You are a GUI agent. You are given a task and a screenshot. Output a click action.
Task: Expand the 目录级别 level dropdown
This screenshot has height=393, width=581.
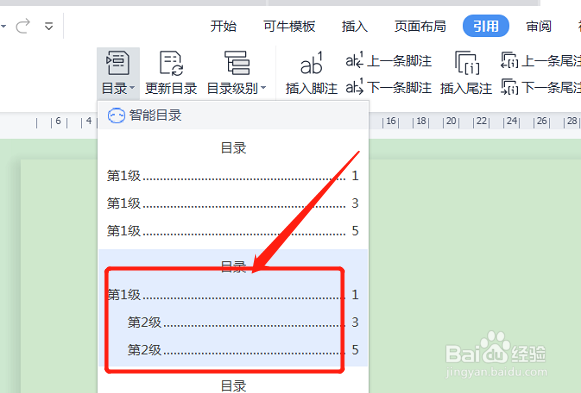236,73
